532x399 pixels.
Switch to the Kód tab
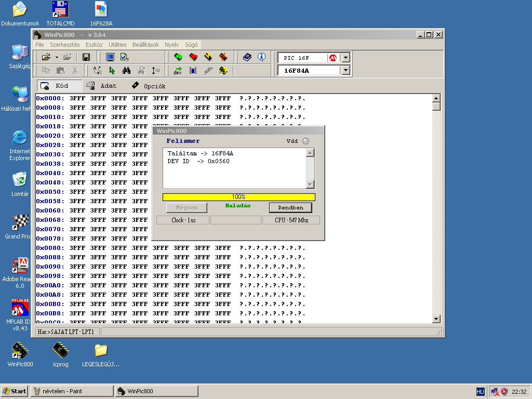tap(59, 86)
